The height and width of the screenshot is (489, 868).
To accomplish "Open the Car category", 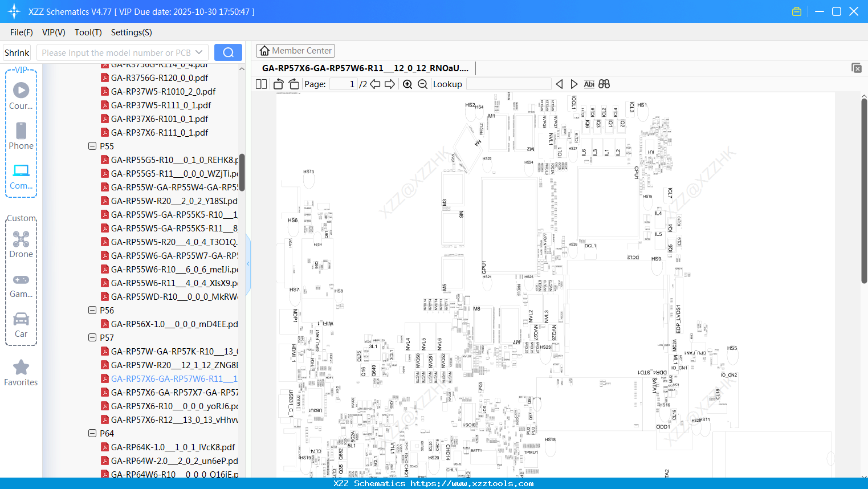I will 21,324.
